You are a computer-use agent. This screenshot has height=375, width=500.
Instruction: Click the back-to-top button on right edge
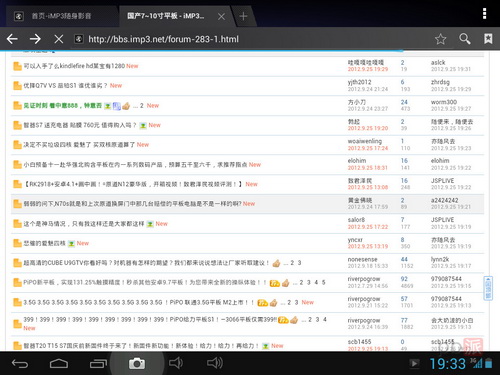point(488,288)
